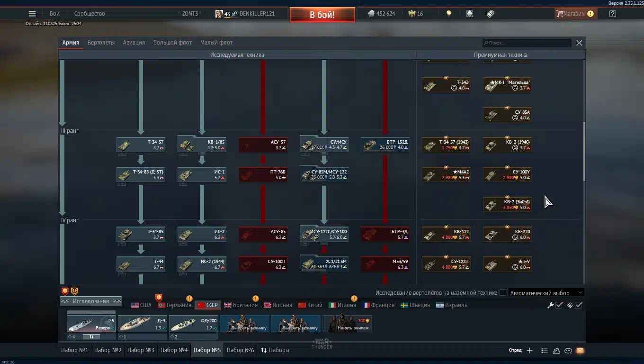Image resolution: width=644 pixels, height=364 pixels.
Task: Open the =ZONT3= squadron tag
Action: coord(190,14)
